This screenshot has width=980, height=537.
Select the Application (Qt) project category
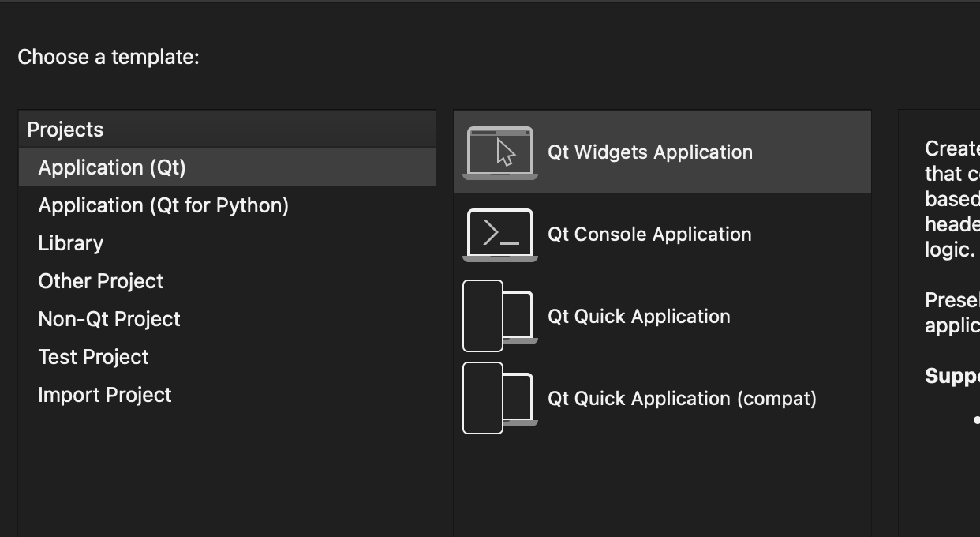(x=227, y=167)
